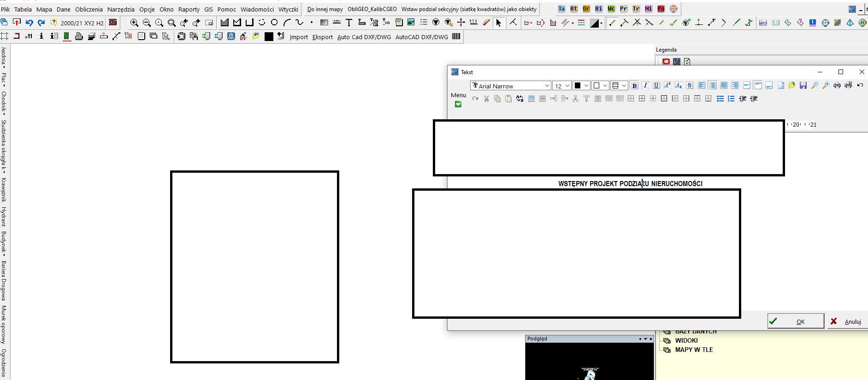Toggle Italic formatting in Tekst window
This screenshot has height=380, width=868.
click(645, 86)
